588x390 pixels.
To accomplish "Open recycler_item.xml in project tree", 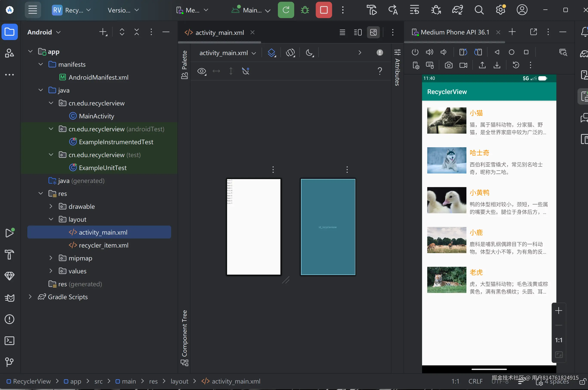I will point(103,245).
